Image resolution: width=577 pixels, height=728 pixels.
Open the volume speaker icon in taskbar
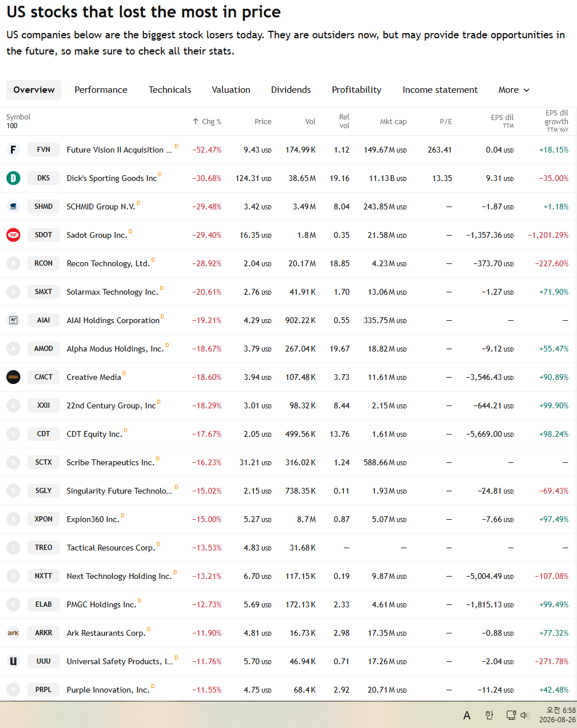[x=525, y=715]
